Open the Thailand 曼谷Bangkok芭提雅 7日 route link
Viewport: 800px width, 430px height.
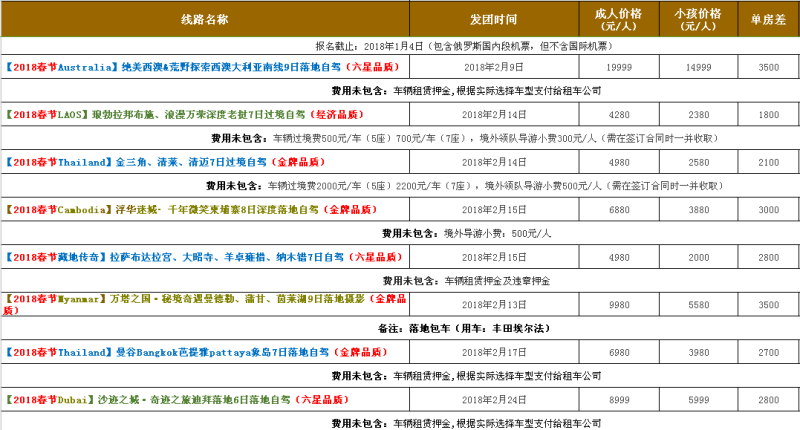pyautogui.click(x=196, y=352)
